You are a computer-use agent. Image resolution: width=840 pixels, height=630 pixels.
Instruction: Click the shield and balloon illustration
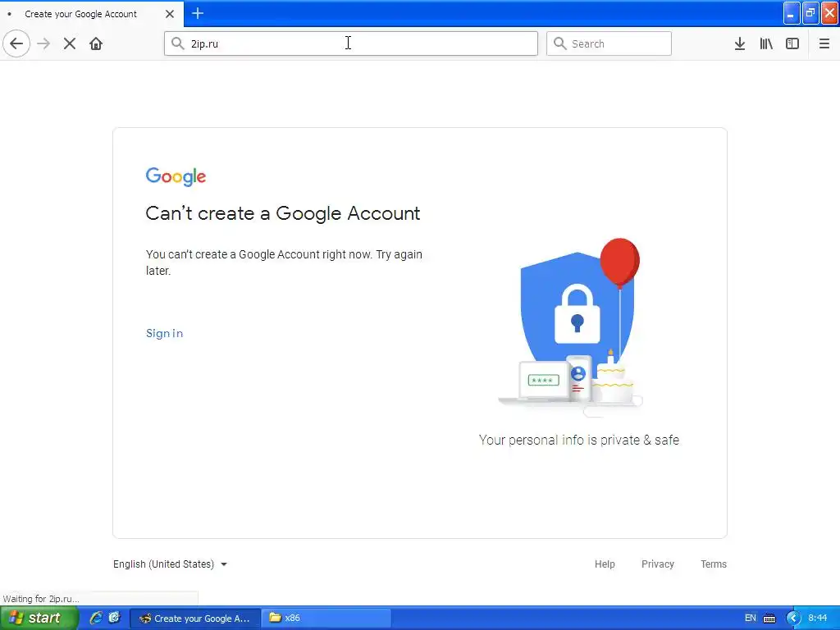tap(571, 328)
